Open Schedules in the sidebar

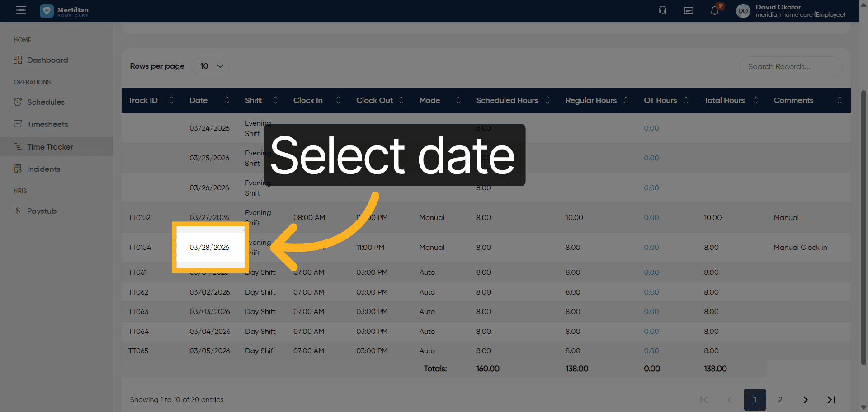point(46,102)
